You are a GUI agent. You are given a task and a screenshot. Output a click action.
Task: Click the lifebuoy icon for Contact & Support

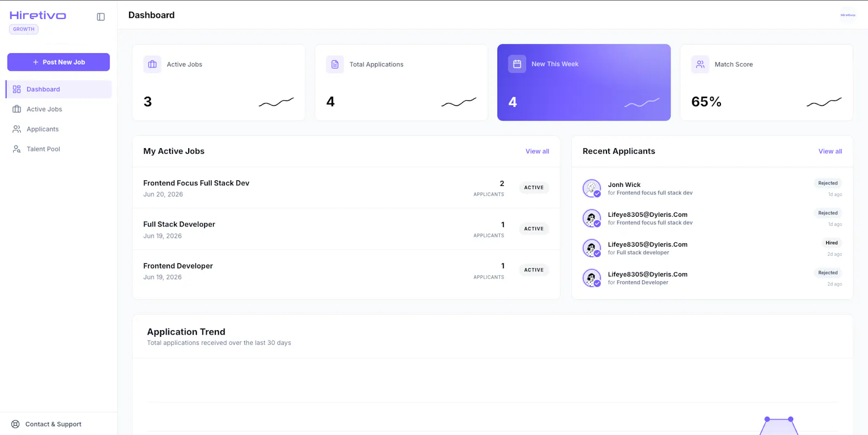point(16,424)
